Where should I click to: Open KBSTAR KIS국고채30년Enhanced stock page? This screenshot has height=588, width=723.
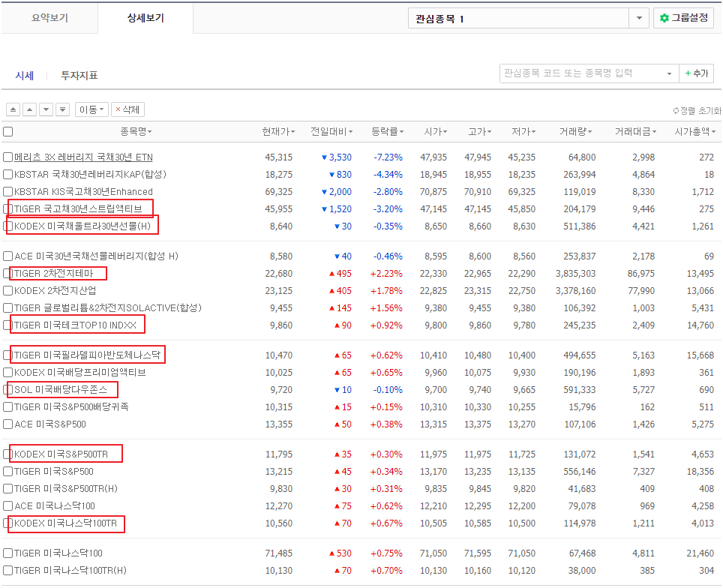pos(83,192)
